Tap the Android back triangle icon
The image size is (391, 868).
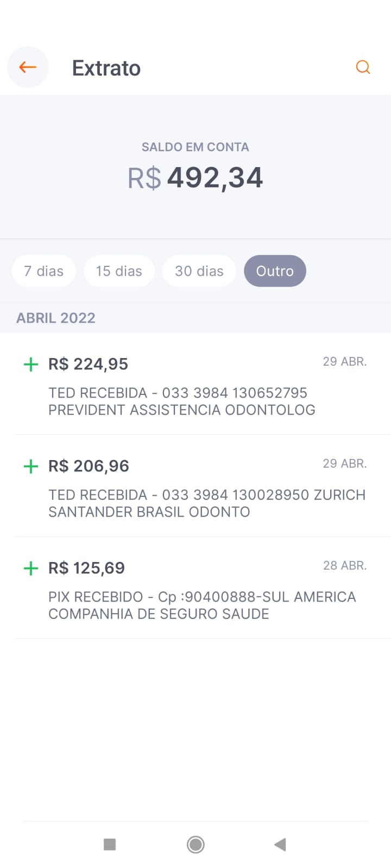pyautogui.click(x=280, y=844)
